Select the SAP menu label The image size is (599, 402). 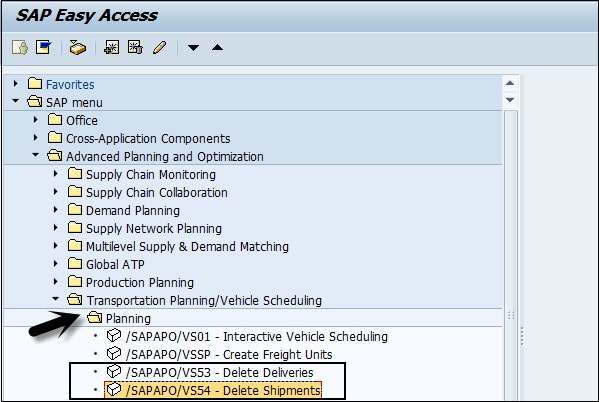[74, 102]
